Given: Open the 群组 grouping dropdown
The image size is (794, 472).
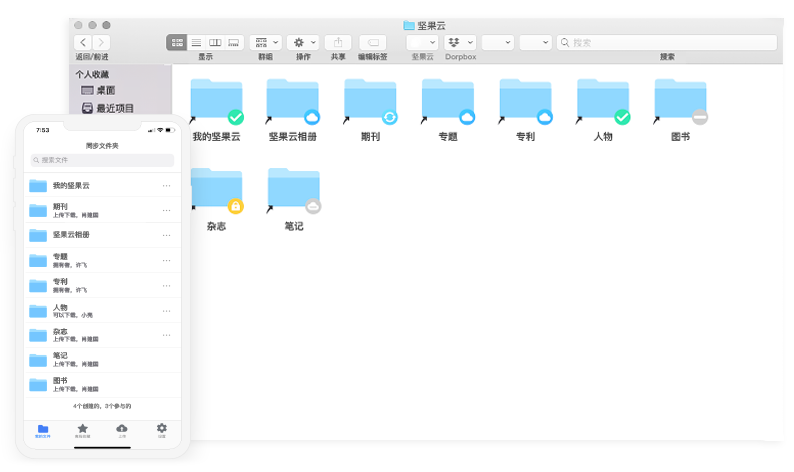Looking at the screenshot, I should tap(266, 43).
